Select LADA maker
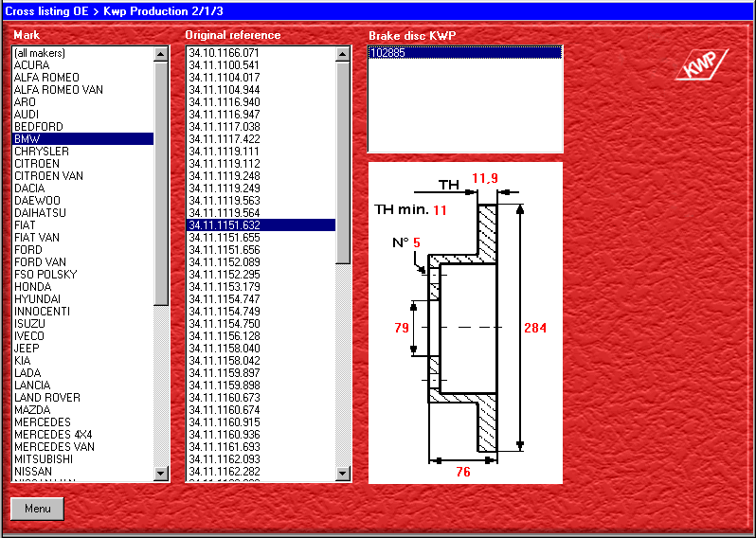The height and width of the screenshot is (538, 756). [x=82, y=372]
